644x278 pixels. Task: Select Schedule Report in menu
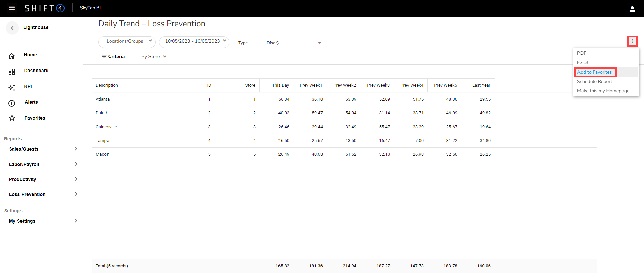[594, 82]
